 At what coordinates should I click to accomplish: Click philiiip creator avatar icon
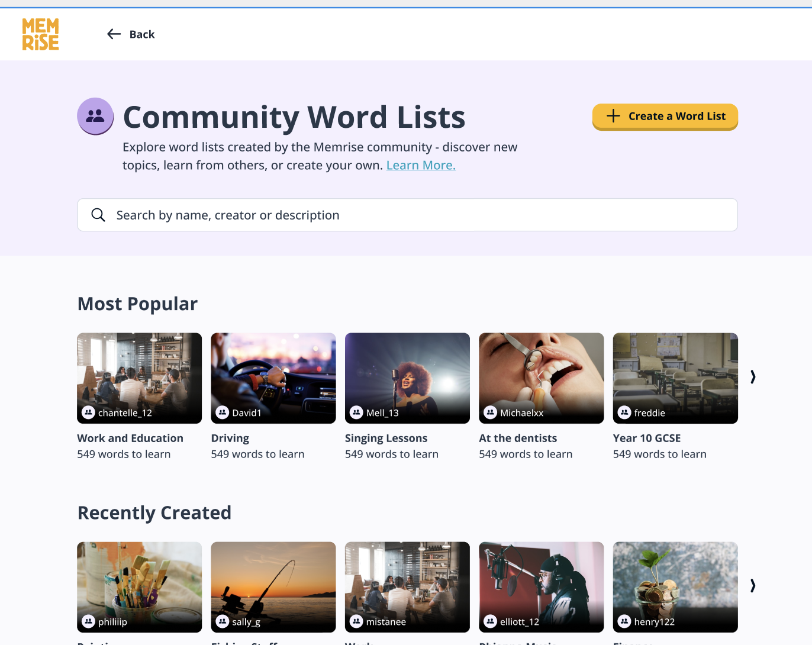click(88, 621)
